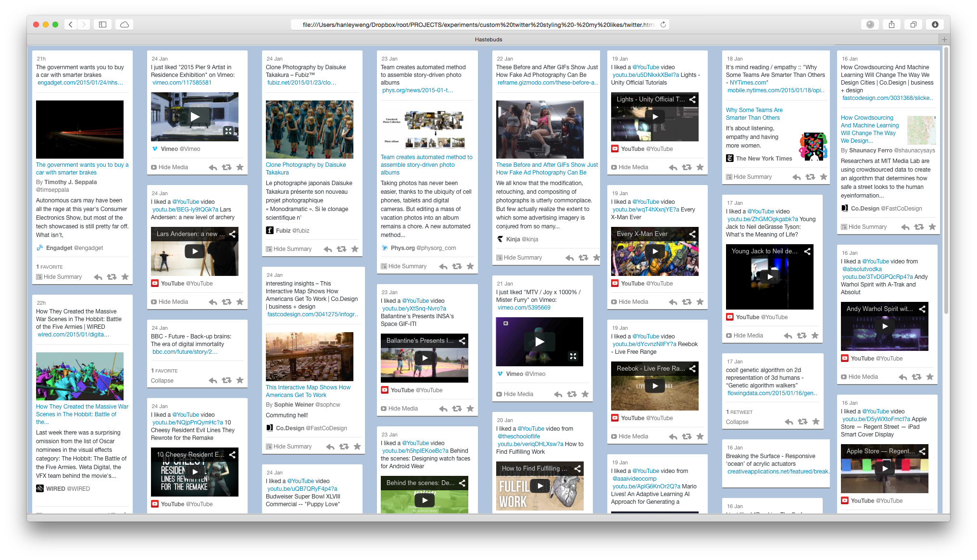Open the fubiz.net Clone Photography link
This screenshot has height=560, width=977.
[x=301, y=83]
